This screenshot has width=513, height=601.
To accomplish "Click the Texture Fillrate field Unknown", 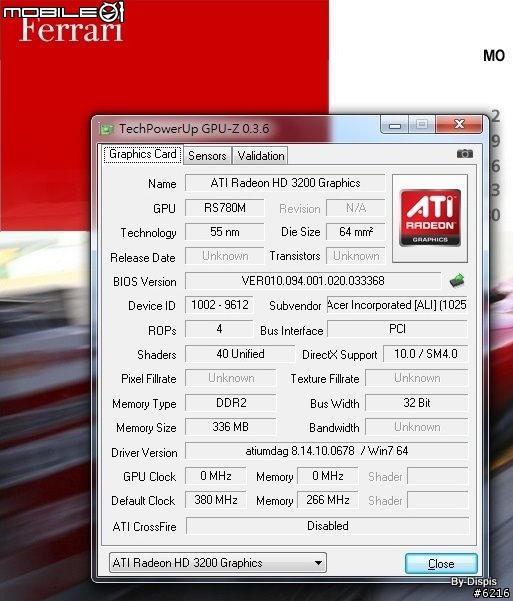I will click(x=417, y=378).
